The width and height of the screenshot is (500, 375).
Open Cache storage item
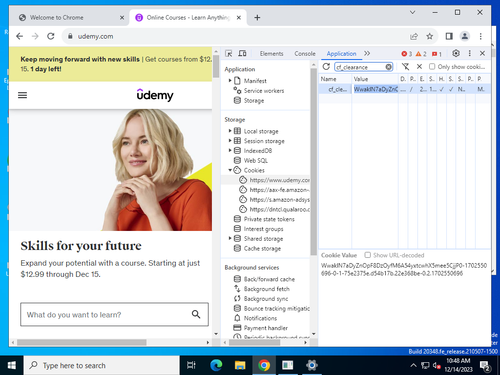click(x=257, y=248)
